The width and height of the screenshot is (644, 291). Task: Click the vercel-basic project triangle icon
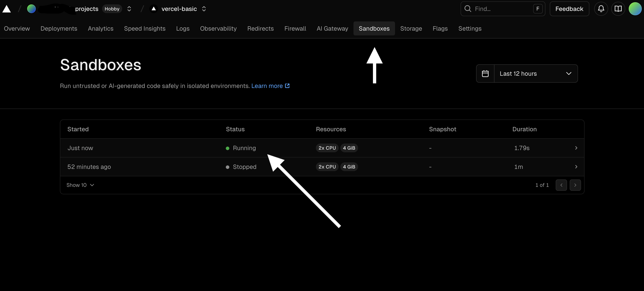coord(153,9)
